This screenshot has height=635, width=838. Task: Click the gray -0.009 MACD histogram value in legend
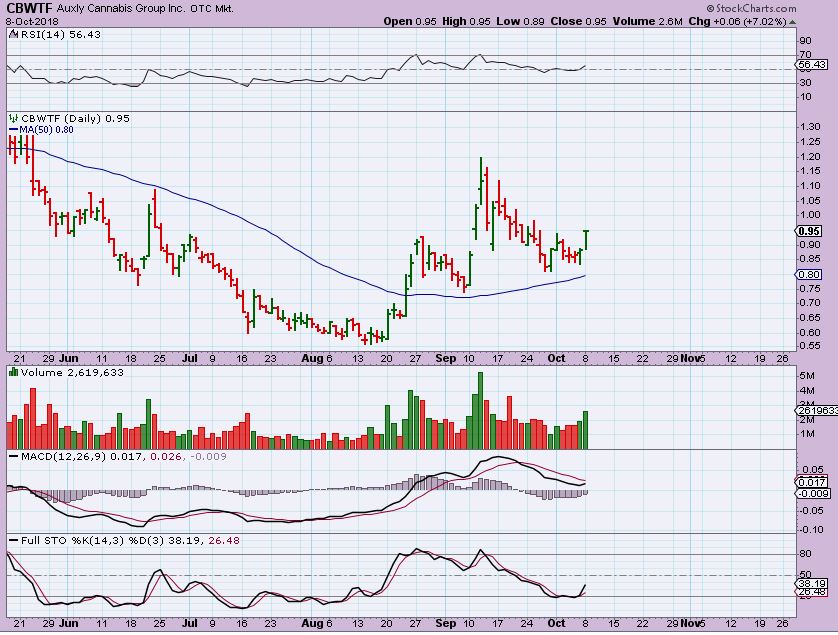[208, 456]
